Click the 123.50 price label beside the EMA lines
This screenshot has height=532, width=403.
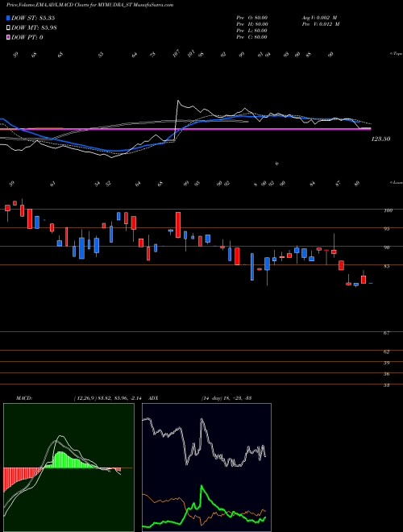[x=381, y=139]
